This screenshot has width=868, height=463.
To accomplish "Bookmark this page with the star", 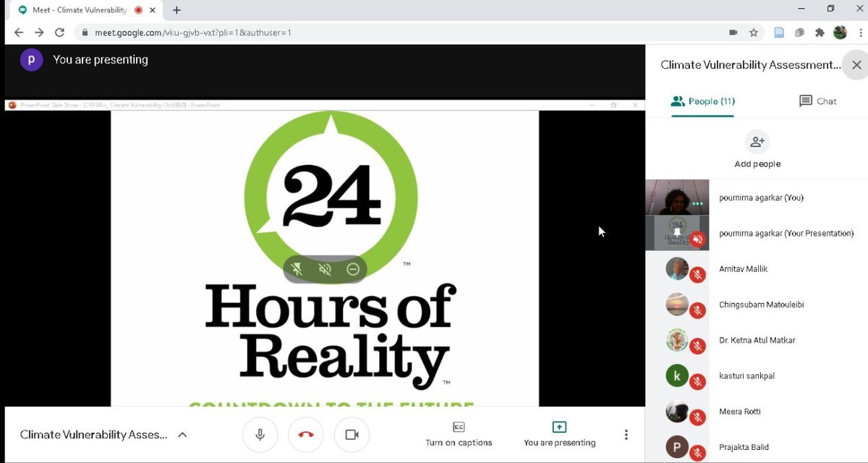I will [x=754, y=33].
